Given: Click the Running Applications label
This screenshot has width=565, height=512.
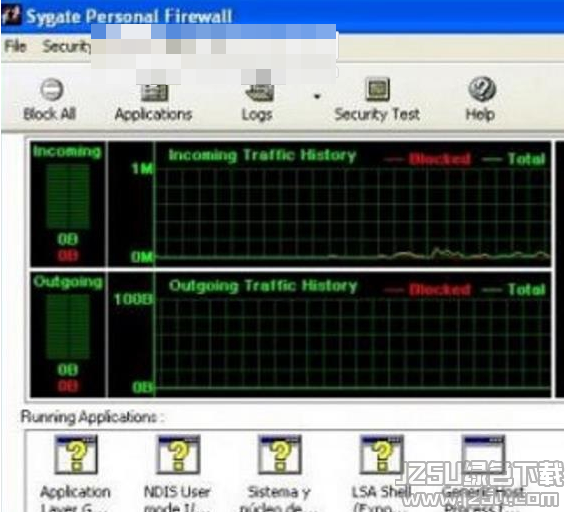Looking at the screenshot, I should click(x=92, y=417).
